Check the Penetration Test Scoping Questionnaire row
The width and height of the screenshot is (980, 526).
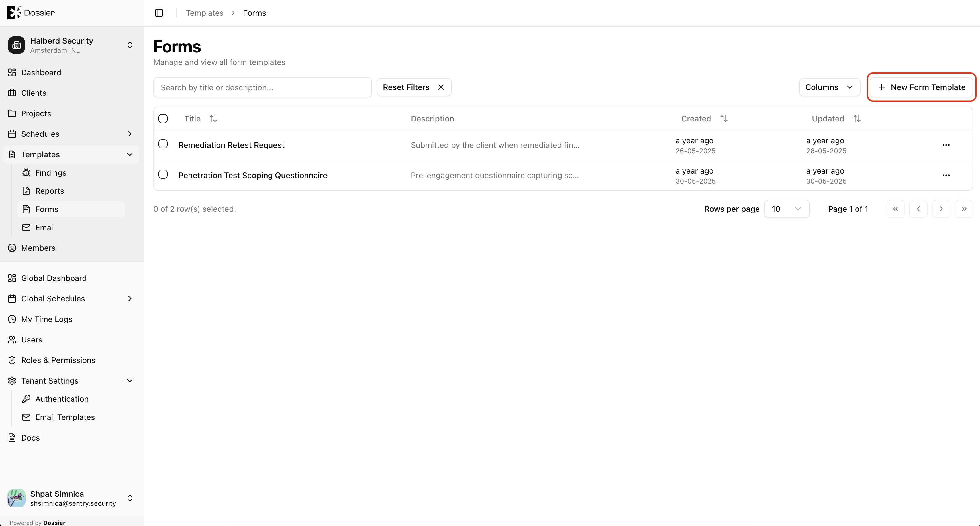[x=163, y=174]
